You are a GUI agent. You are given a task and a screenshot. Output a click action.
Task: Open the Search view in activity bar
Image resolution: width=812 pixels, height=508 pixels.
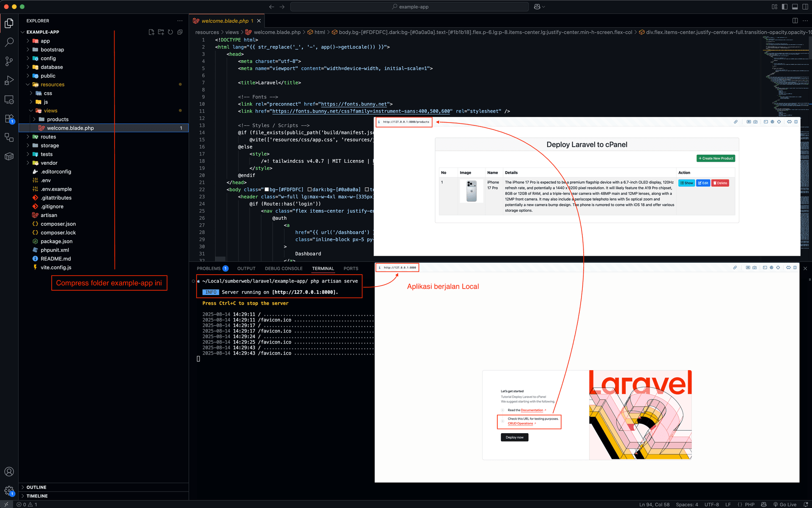(x=9, y=42)
